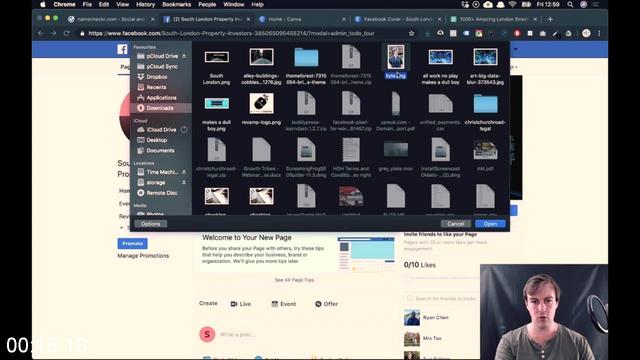Create an Offer from the composer
The height and width of the screenshot is (360, 640).
(x=327, y=304)
